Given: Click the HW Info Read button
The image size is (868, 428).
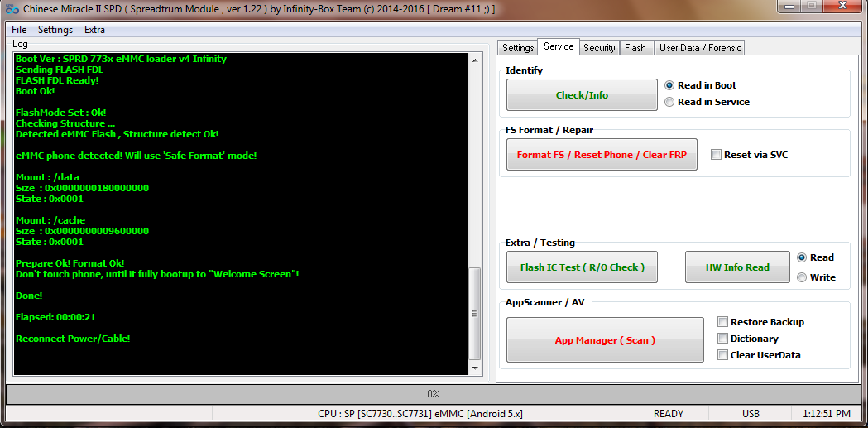Looking at the screenshot, I should click(x=737, y=267).
